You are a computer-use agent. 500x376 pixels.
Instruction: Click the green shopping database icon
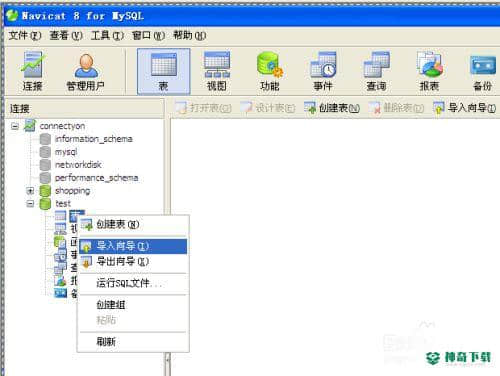(x=45, y=191)
